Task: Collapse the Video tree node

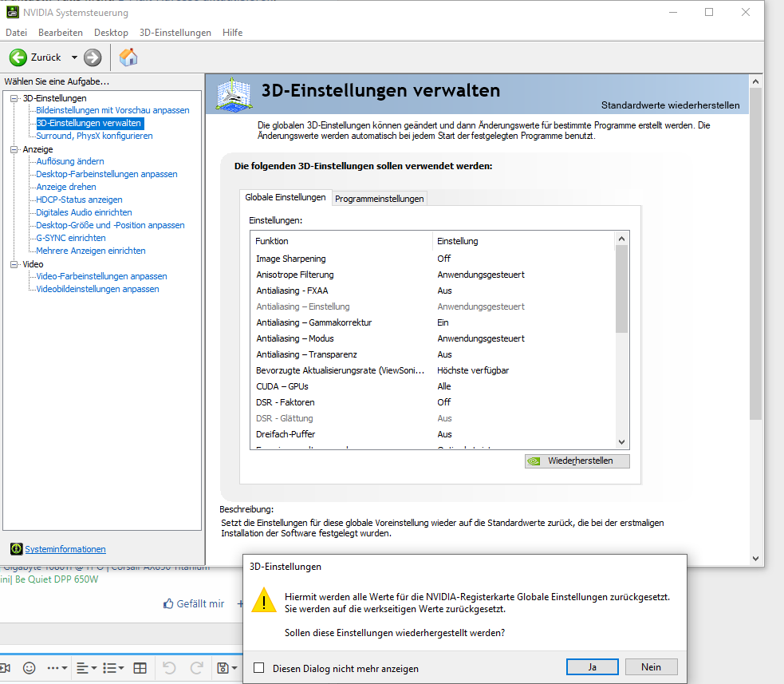Action: tap(14, 264)
